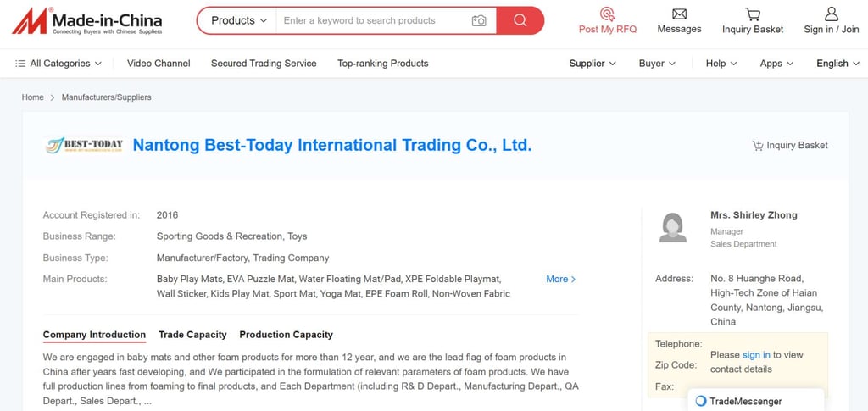Click the Post My RFQ icon
868x411 pixels.
click(607, 14)
